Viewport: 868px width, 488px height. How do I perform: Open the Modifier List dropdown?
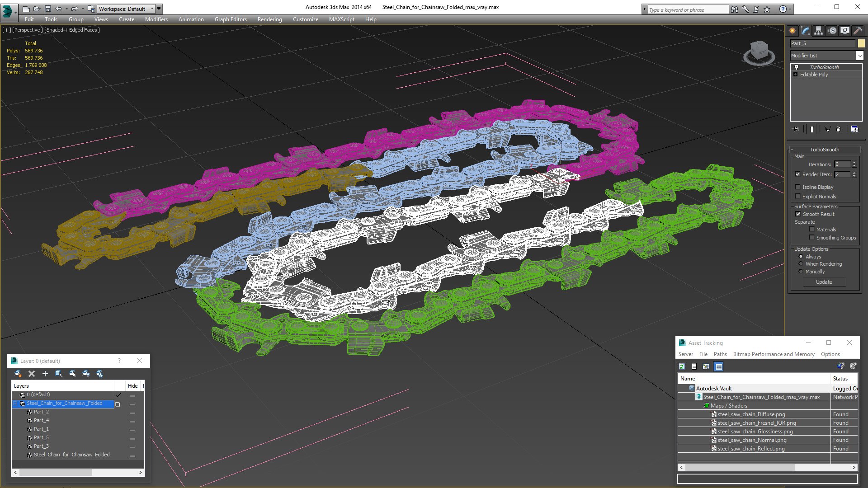[x=859, y=56]
